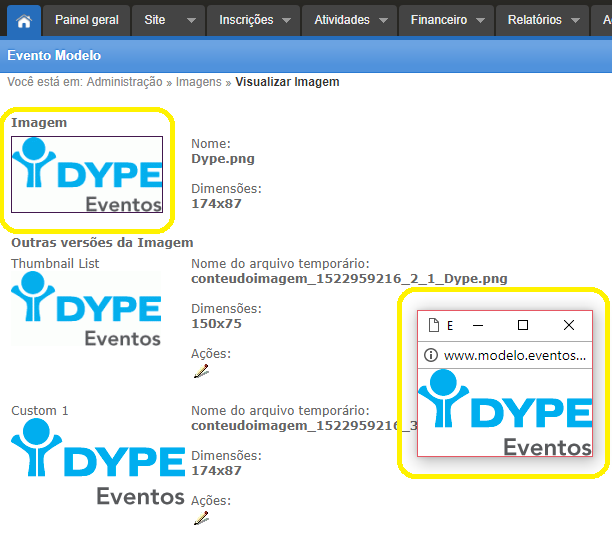Edit the Custom 1 version with pencil icon
This screenshot has height=549, width=612.
[201, 518]
